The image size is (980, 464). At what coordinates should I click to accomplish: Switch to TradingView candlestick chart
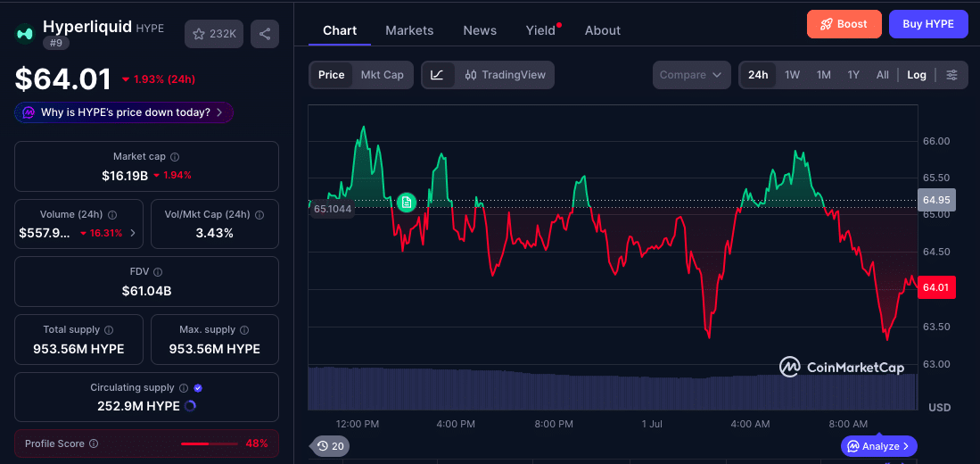click(506, 75)
